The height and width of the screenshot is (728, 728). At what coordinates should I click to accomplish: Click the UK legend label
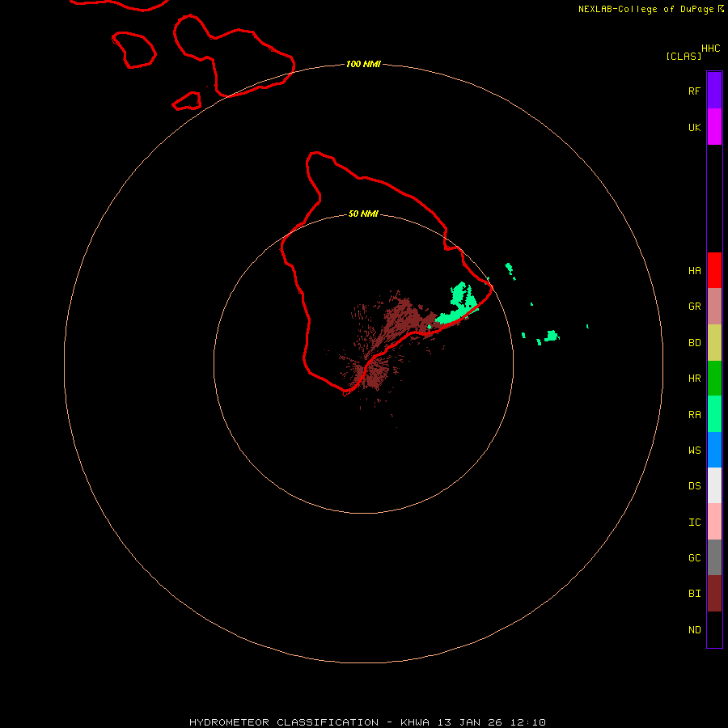(694, 127)
